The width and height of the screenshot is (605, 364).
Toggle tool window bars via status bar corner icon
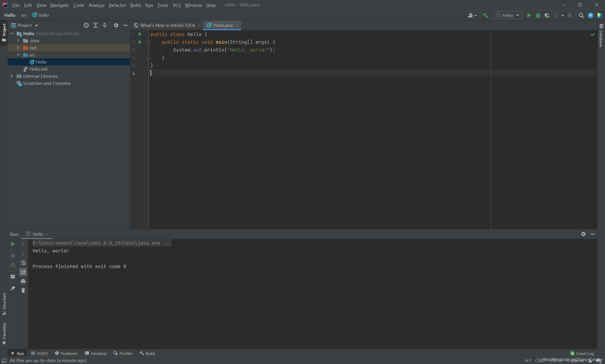4,360
